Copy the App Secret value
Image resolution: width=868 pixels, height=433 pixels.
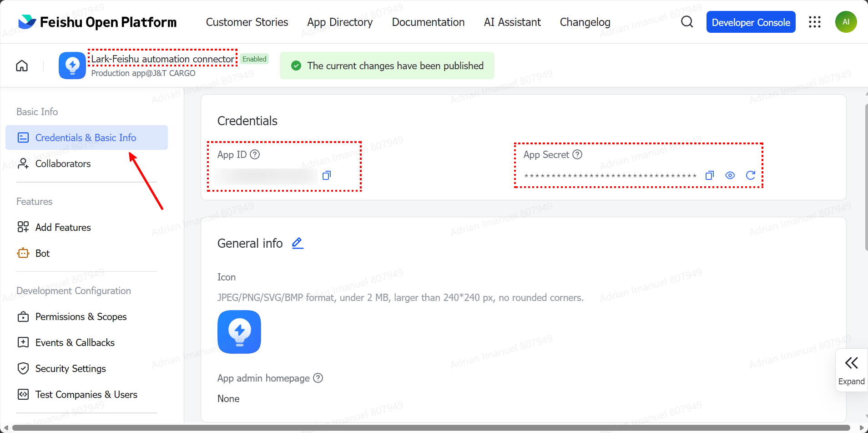[x=710, y=175]
